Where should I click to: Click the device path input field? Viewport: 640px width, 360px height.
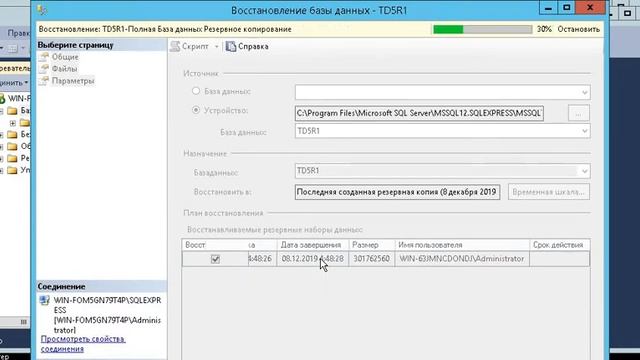419,113
